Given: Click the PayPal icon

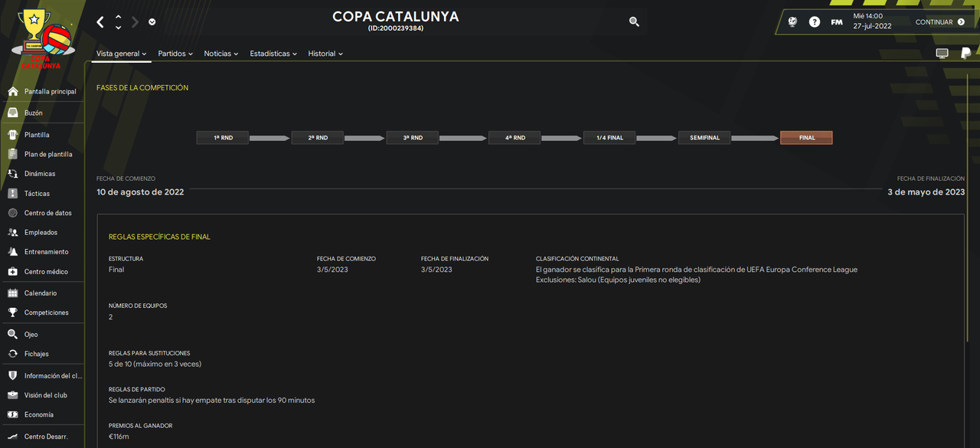Looking at the screenshot, I should (x=965, y=53).
